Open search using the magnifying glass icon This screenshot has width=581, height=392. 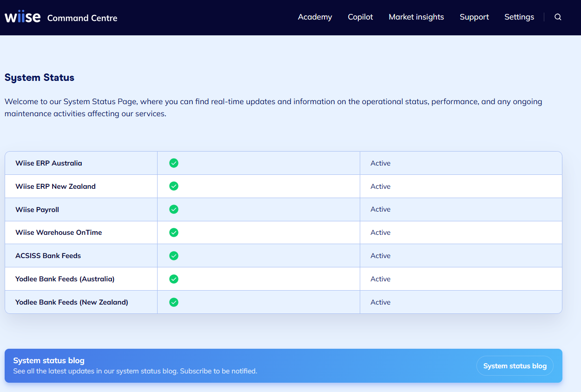pos(558,17)
